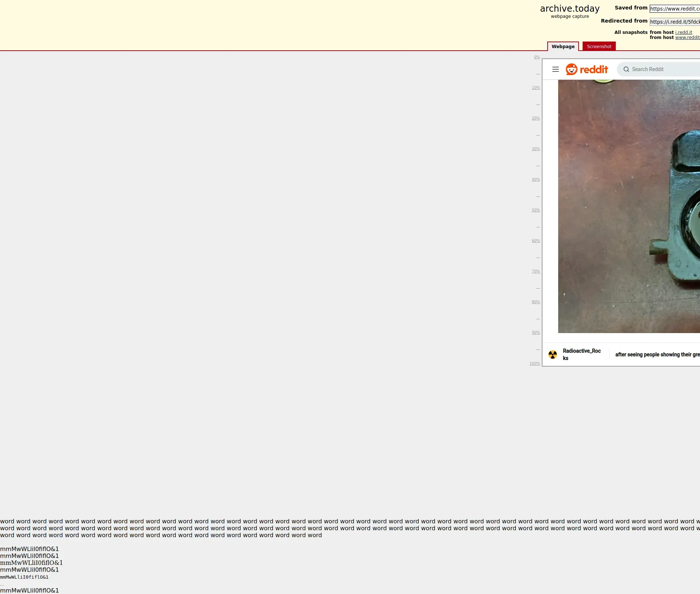Viewport: 700px width, 594px height.
Task: Open the i.redd.it host snapshots link
Action: [x=683, y=32]
